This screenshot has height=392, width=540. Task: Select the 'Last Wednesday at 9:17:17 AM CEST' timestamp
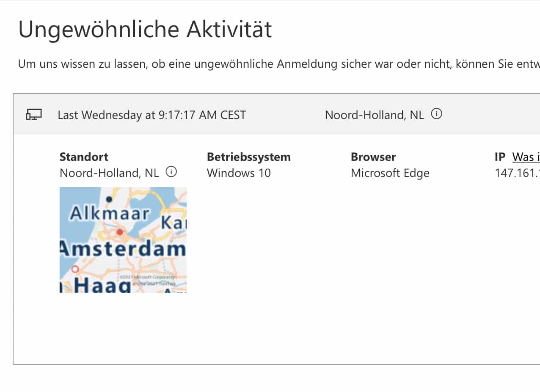[x=152, y=115]
